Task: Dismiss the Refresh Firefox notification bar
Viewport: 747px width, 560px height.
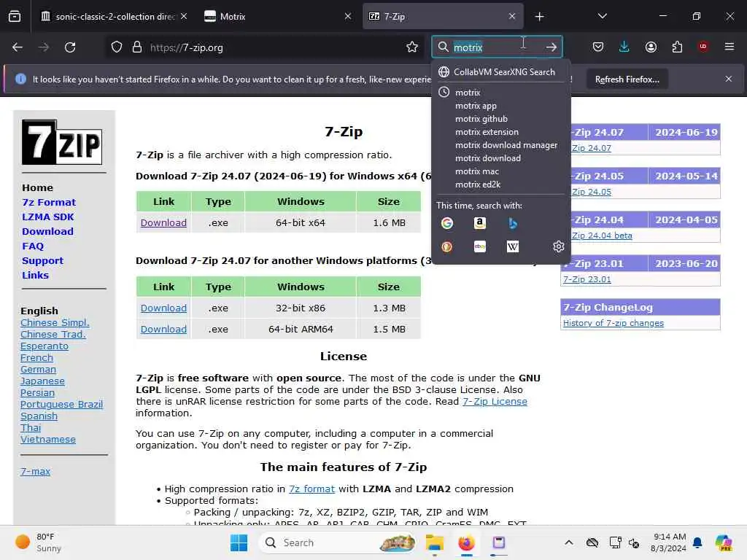Action: pyautogui.click(x=729, y=79)
